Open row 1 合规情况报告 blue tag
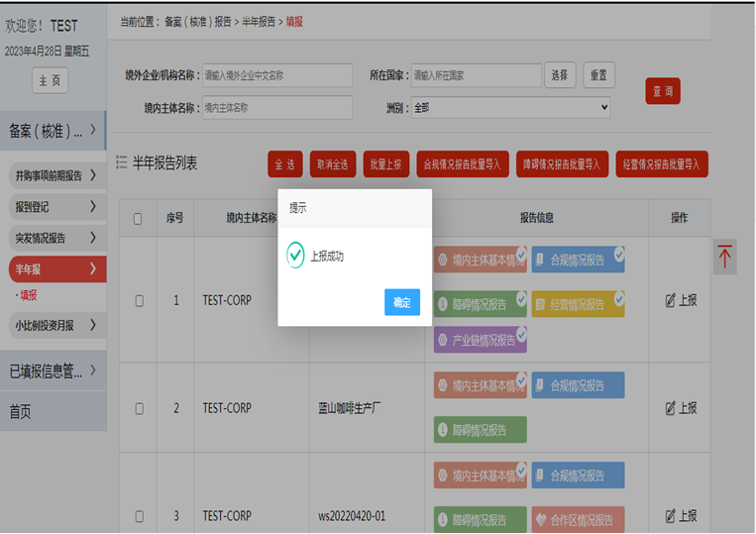 (577, 261)
